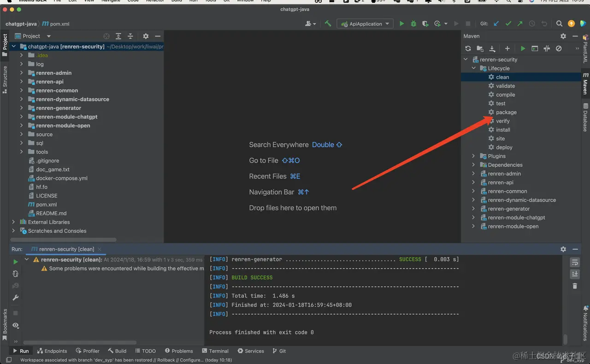Expand renren-module-chatgpt in Project tree
590x364 pixels.
pyautogui.click(x=21, y=117)
